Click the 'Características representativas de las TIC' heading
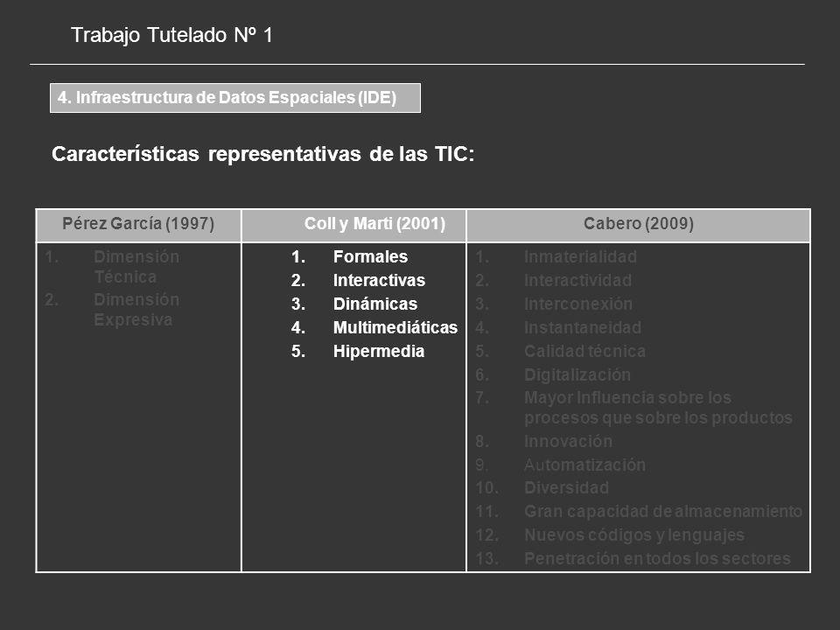840x630 pixels. pyautogui.click(x=263, y=154)
